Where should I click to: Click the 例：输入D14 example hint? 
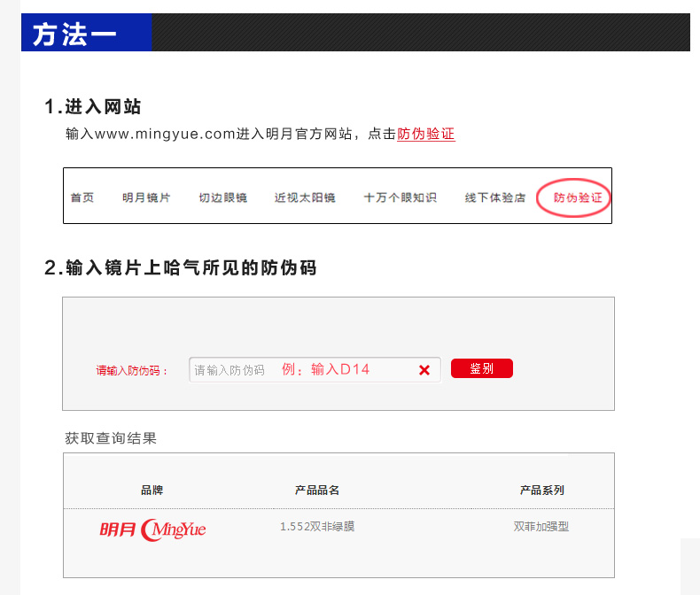pyautogui.click(x=326, y=369)
